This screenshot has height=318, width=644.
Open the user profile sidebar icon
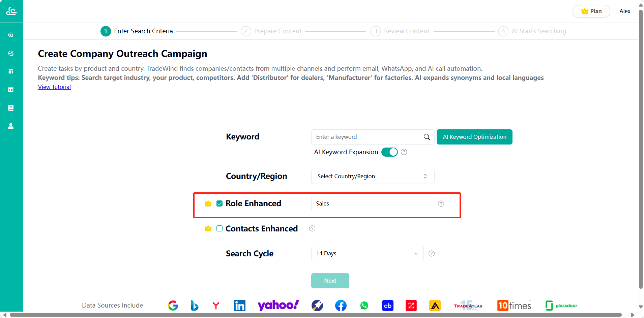11,126
